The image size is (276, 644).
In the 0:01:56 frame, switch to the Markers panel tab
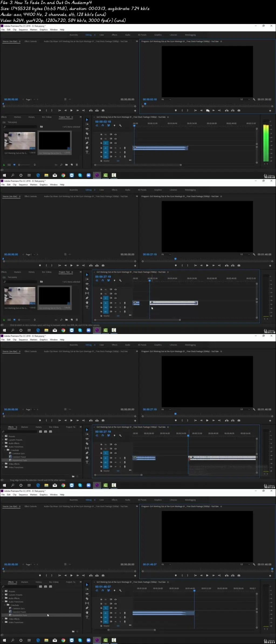point(25,427)
